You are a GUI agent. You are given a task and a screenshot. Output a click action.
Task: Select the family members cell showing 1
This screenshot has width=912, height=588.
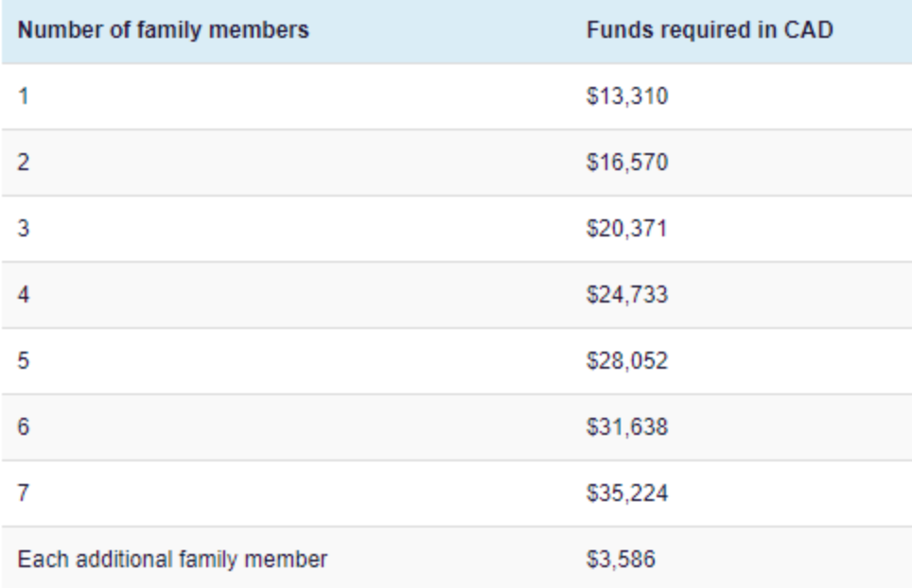tap(23, 95)
